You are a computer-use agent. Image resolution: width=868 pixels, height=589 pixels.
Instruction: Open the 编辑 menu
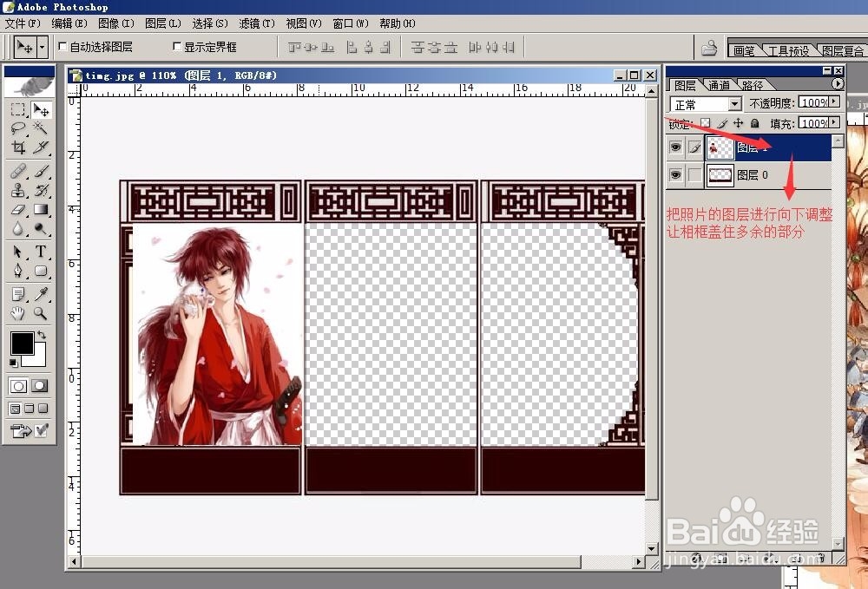[69, 23]
